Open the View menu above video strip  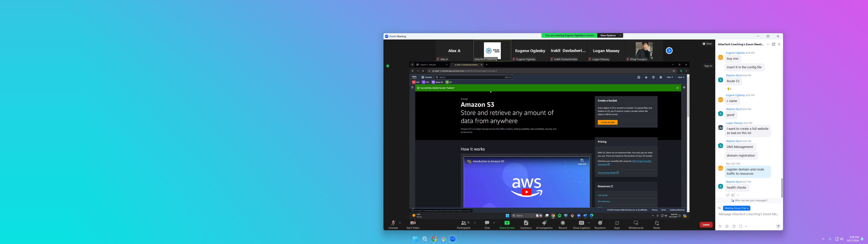pos(707,44)
